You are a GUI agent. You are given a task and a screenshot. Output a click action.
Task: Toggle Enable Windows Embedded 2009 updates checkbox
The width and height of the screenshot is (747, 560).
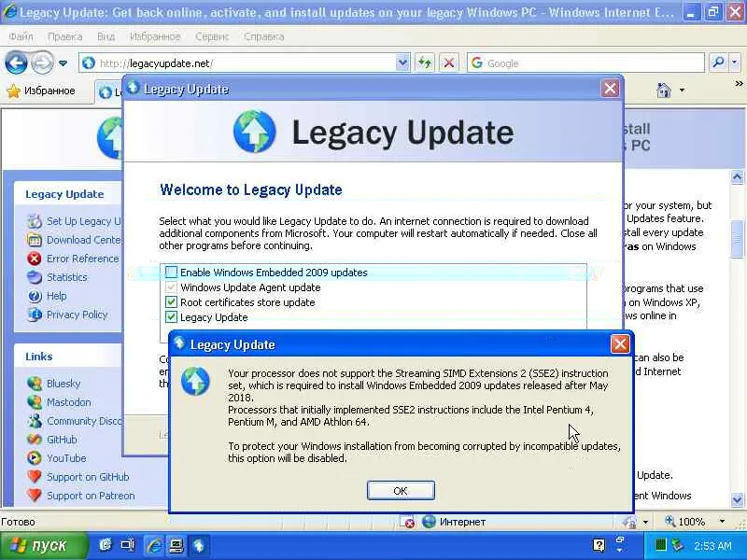(x=171, y=273)
